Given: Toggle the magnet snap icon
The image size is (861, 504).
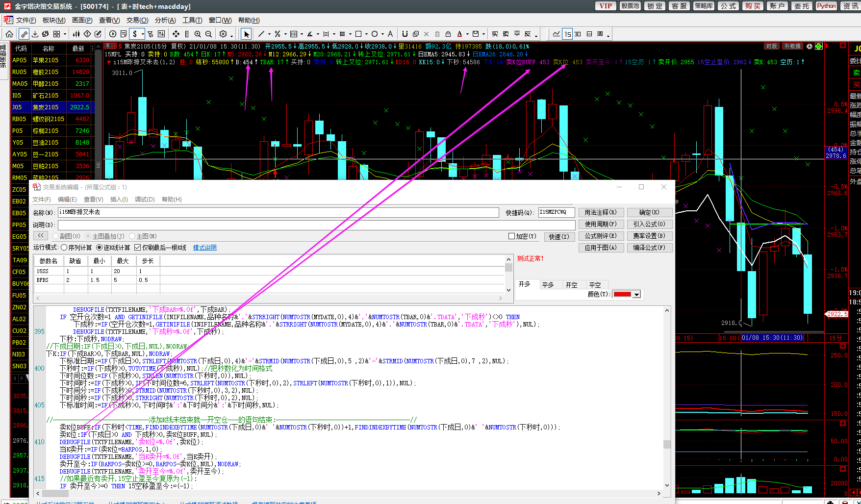Looking at the screenshot, I should click(405, 34).
